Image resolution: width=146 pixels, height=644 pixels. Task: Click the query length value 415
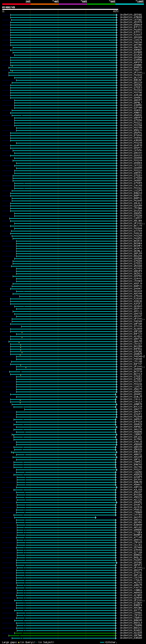tap(115, 11)
